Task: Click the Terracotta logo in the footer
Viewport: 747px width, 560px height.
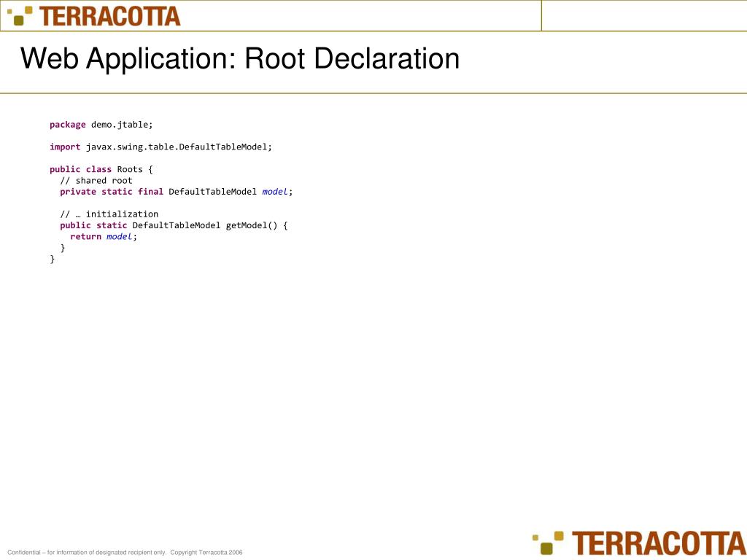Action: (x=639, y=543)
